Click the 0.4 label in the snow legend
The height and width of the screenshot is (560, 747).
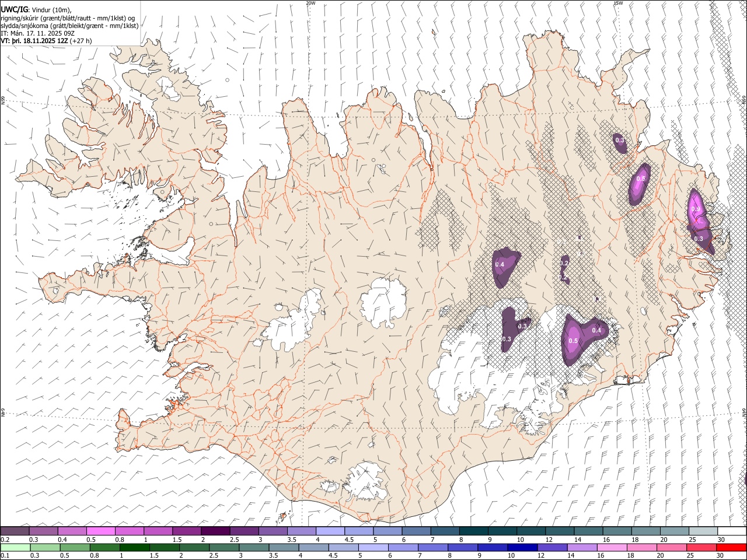pos(62,540)
